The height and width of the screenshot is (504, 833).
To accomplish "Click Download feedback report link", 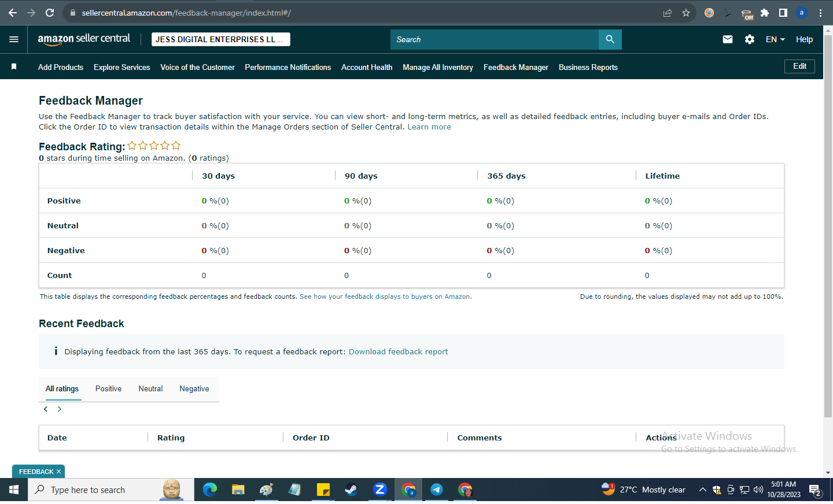I will click(x=398, y=352).
